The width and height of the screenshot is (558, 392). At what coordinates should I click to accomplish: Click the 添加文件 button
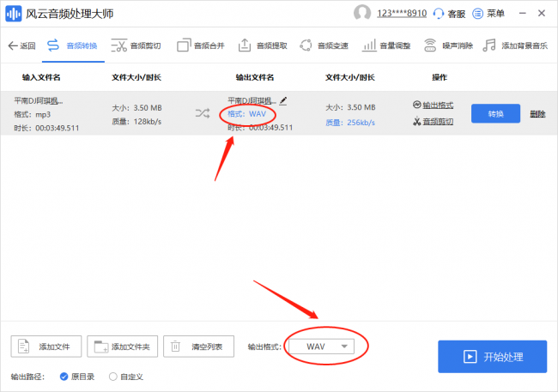click(x=46, y=347)
